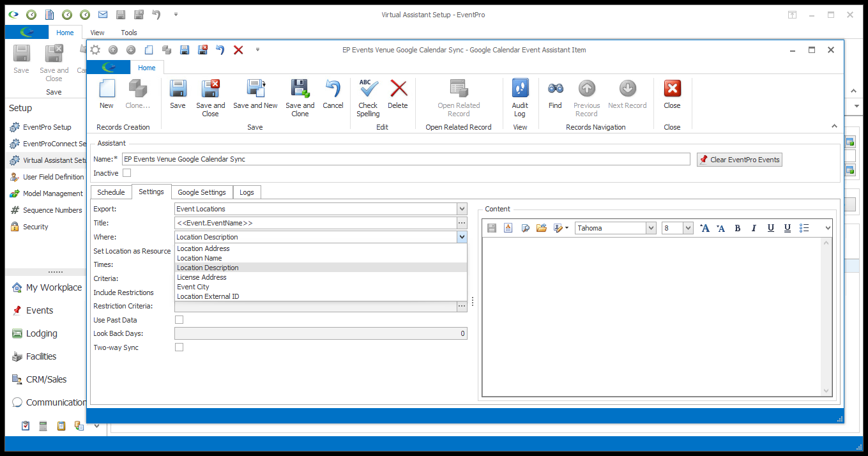Click the open folder icon in Content toolbar

click(x=542, y=228)
